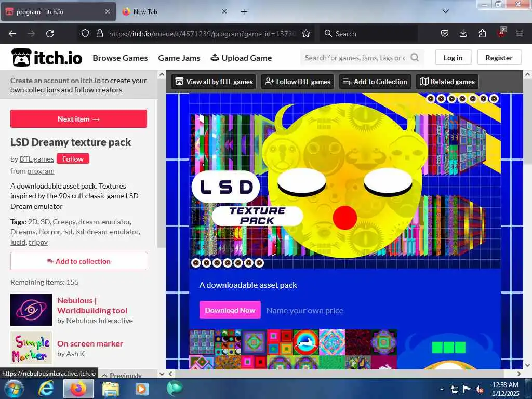Open the 'program' collection link
The image size is (532, 399).
[41, 171]
